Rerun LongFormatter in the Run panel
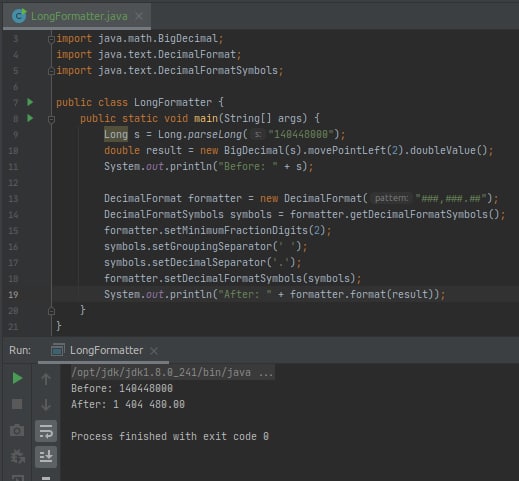This screenshot has height=481, width=519. click(17, 378)
